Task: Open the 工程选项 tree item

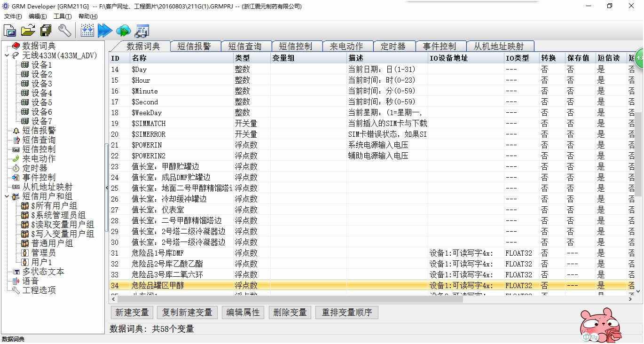Action: 39,290
